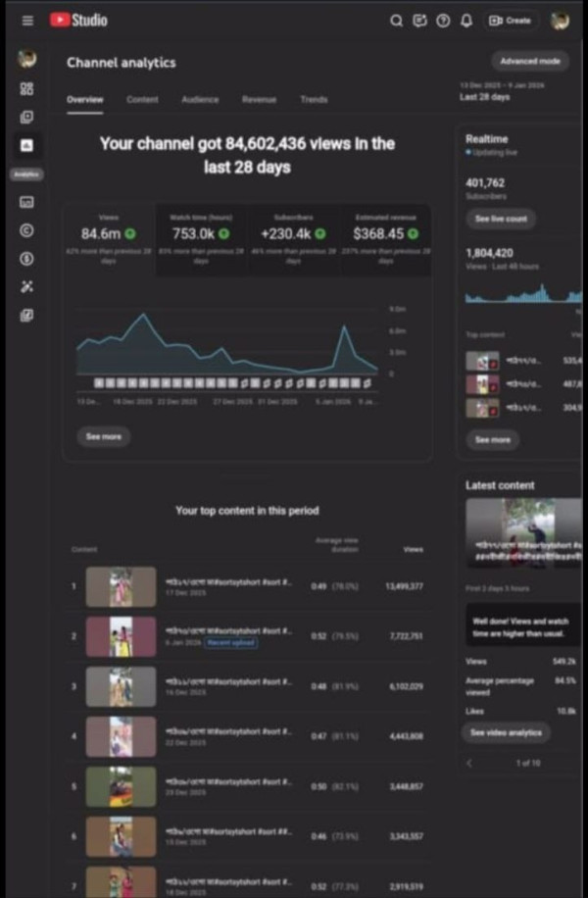Open Copyright icon in the sidebar
This screenshot has height=898, width=588.
click(x=26, y=230)
